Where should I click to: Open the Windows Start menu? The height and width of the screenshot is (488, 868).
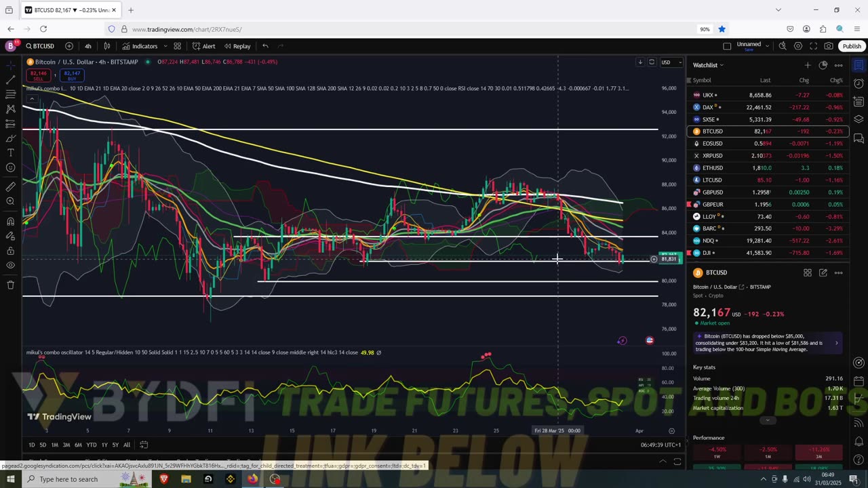10,479
